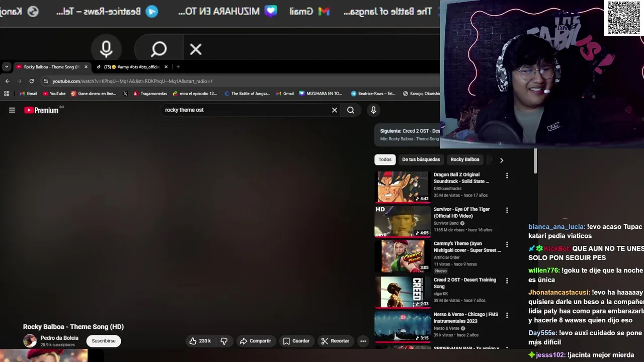View site information icon in the address bar
The image size is (644, 362).
[46, 81]
